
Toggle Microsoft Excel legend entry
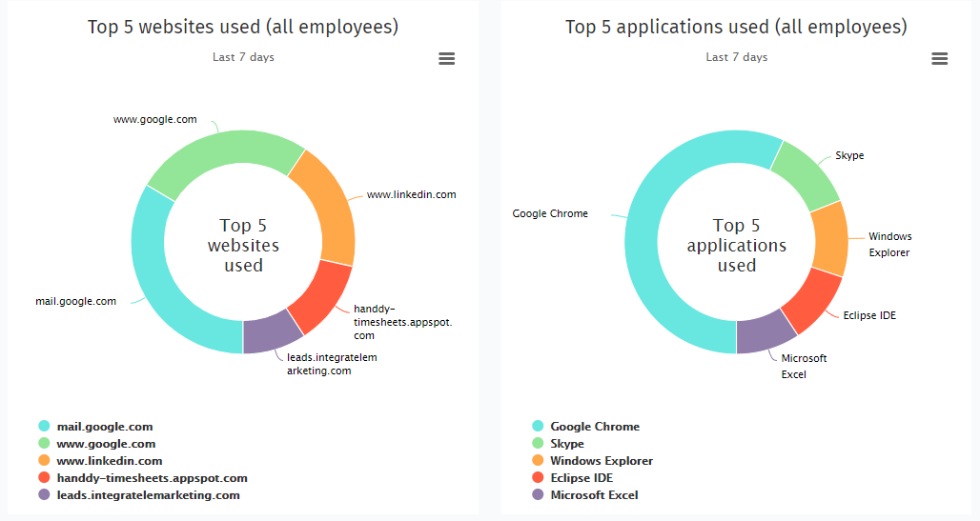tap(594, 495)
